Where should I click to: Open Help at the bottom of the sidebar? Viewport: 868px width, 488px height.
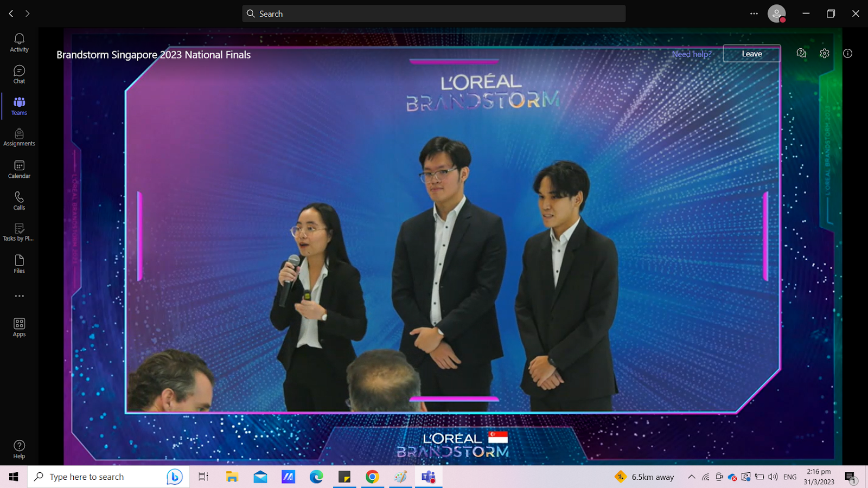[x=19, y=450]
